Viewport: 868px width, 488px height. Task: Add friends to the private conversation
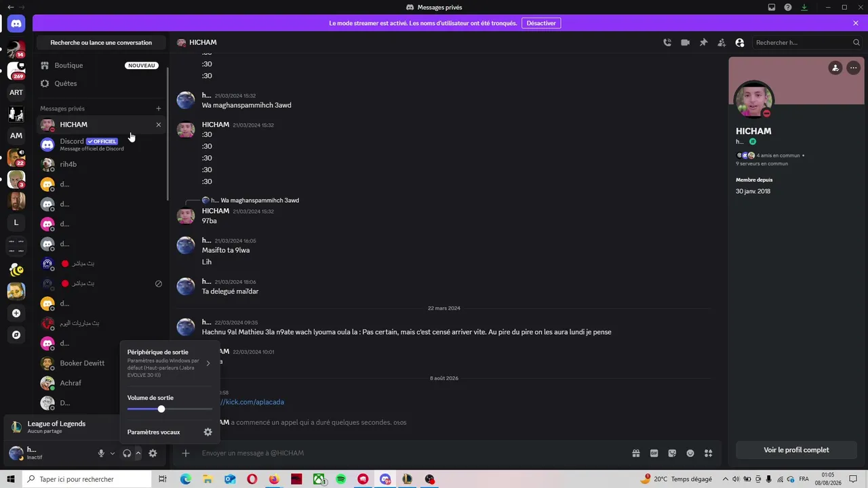(722, 43)
